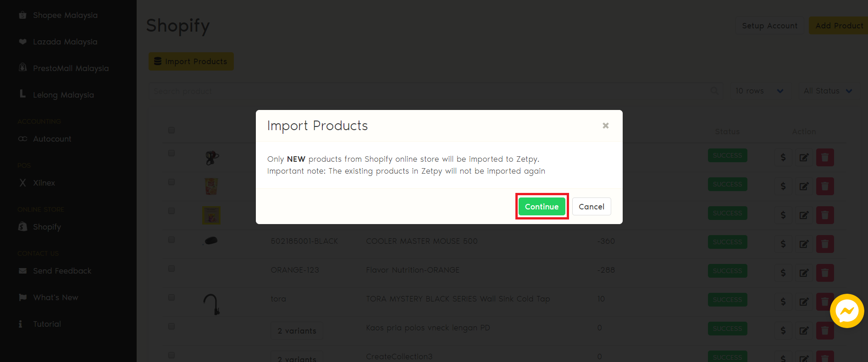Expand the 2 variants row for Kaos pria
This screenshot has width=868, height=362.
pos(297,331)
